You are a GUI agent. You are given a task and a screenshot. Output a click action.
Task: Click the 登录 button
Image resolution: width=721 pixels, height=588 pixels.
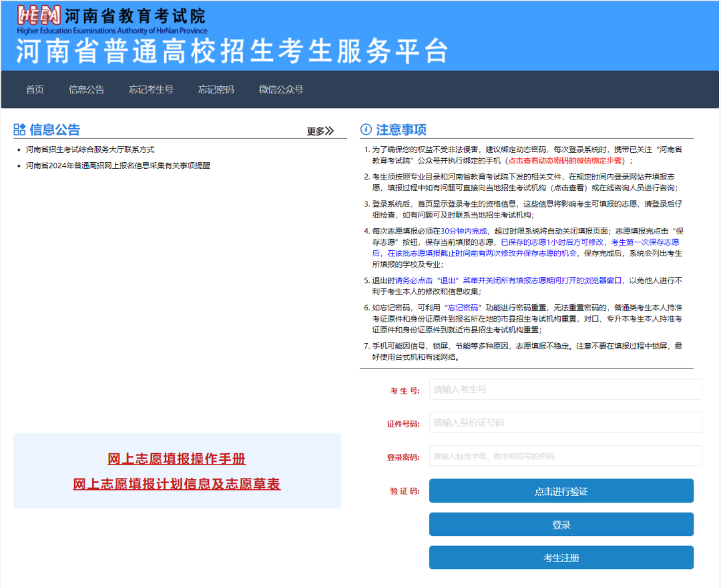(x=561, y=525)
